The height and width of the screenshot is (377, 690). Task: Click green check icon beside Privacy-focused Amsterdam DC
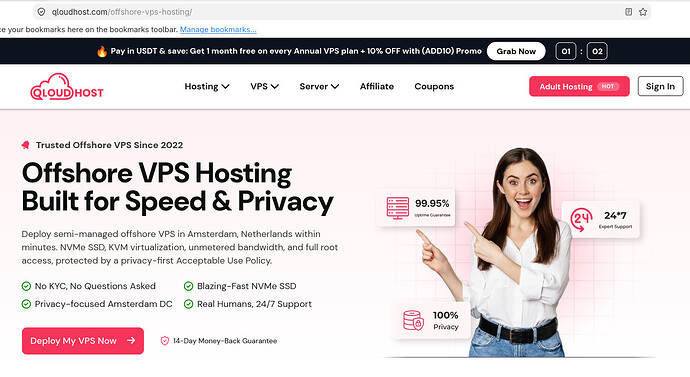[x=26, y=304]
